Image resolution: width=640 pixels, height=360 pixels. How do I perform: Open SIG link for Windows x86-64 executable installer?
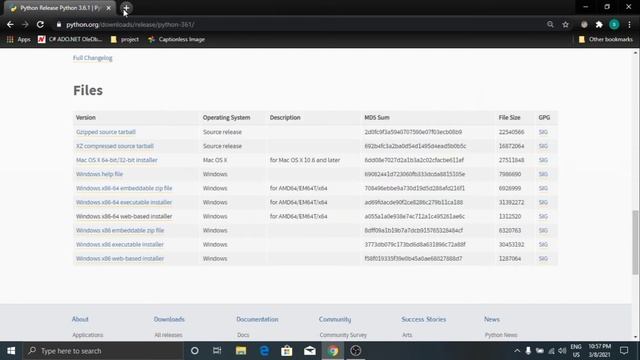(543, 202)
